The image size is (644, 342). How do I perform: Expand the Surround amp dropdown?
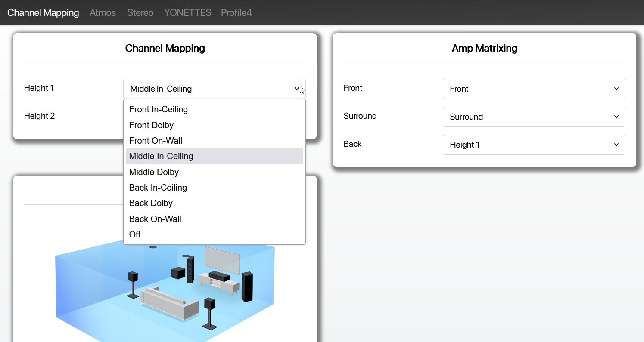(x=534, y=117)
